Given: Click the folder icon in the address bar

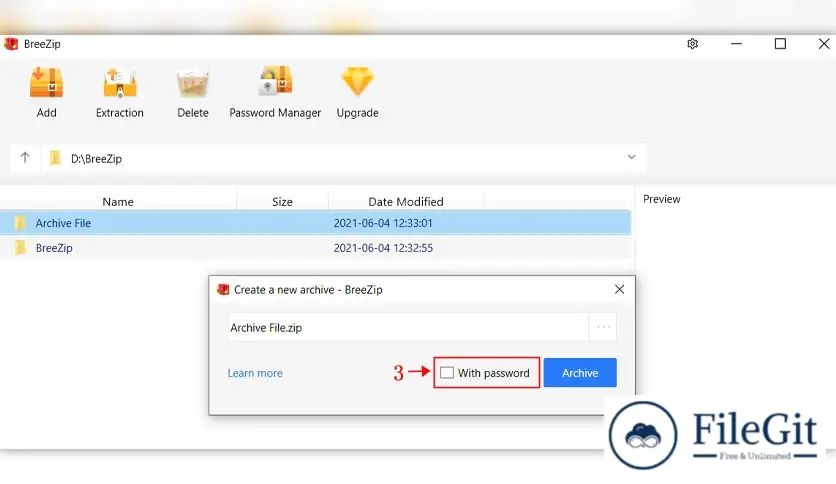Looking at the screenshot, I should 55,158.
